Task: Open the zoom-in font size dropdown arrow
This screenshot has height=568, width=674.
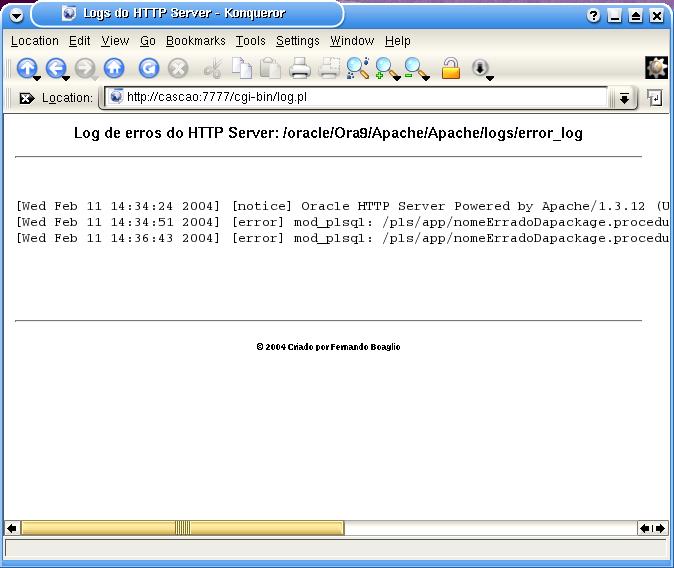Action: 397,78
